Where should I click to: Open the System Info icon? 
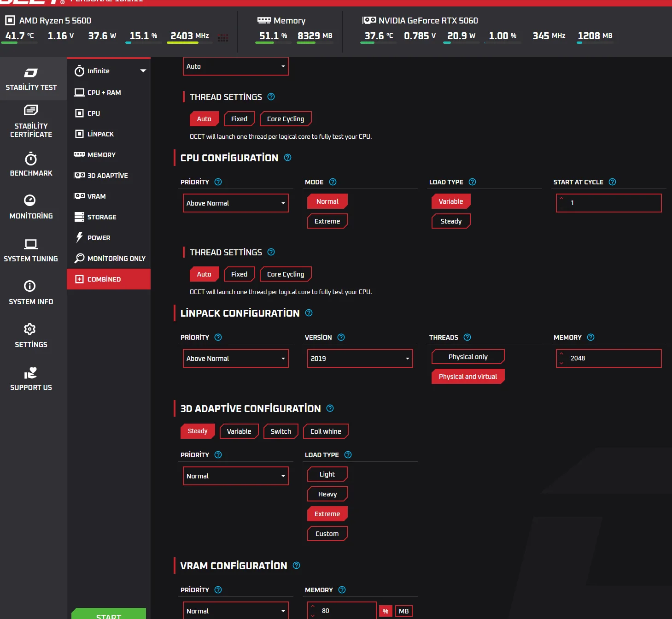click(x=29, y=286)
